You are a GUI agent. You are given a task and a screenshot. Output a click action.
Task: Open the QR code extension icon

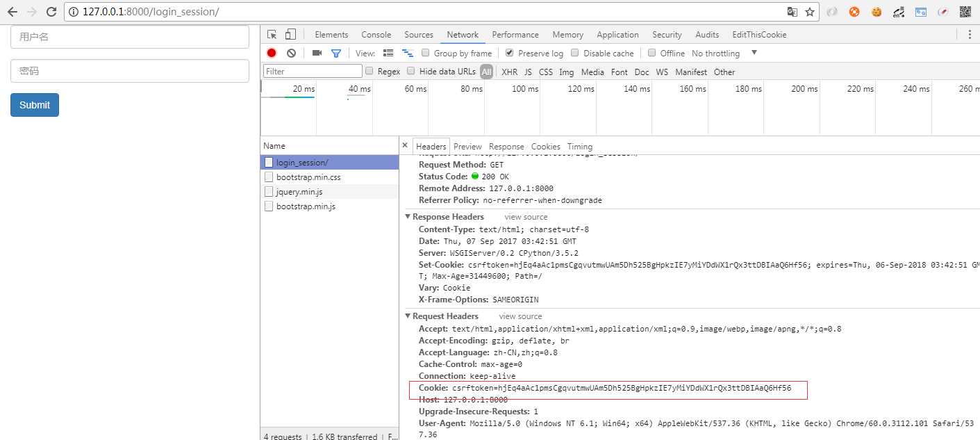(965, 12)
